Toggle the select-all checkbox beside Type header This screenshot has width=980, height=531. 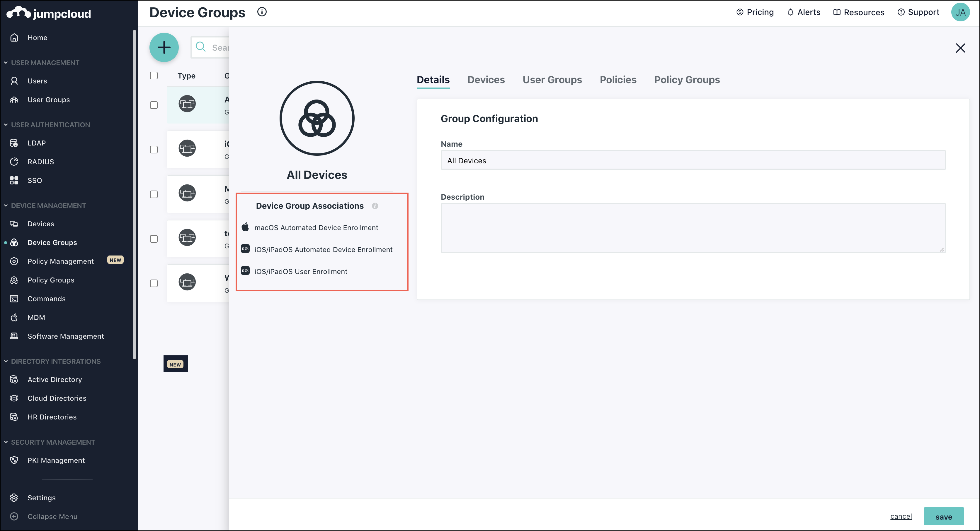154,76
